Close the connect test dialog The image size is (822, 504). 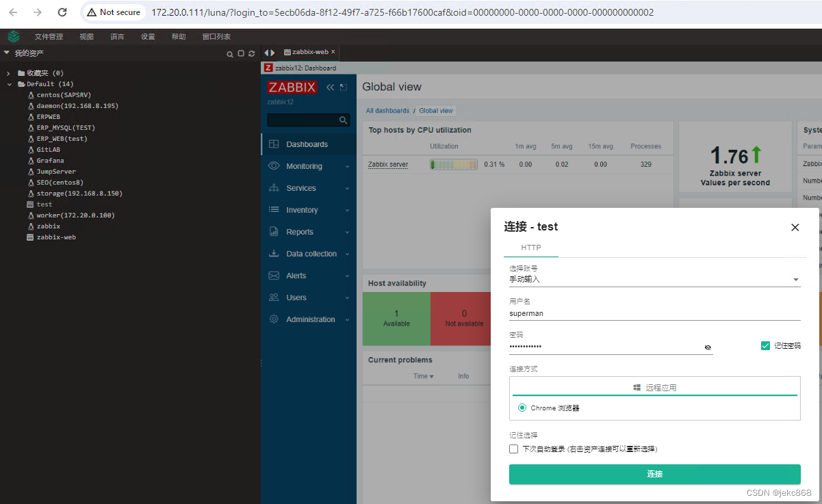[x=795, y=228]
